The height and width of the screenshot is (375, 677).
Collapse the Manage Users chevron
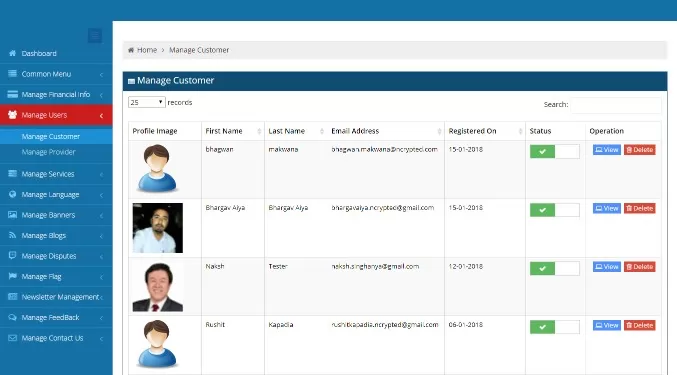(101, 116)
